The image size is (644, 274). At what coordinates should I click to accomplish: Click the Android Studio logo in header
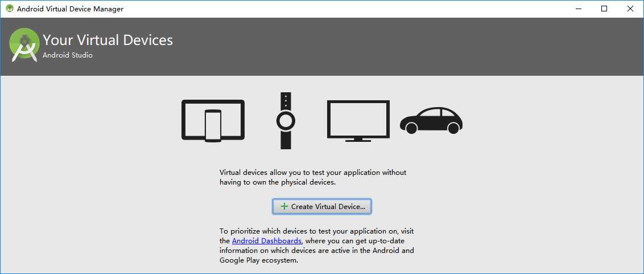24,44
